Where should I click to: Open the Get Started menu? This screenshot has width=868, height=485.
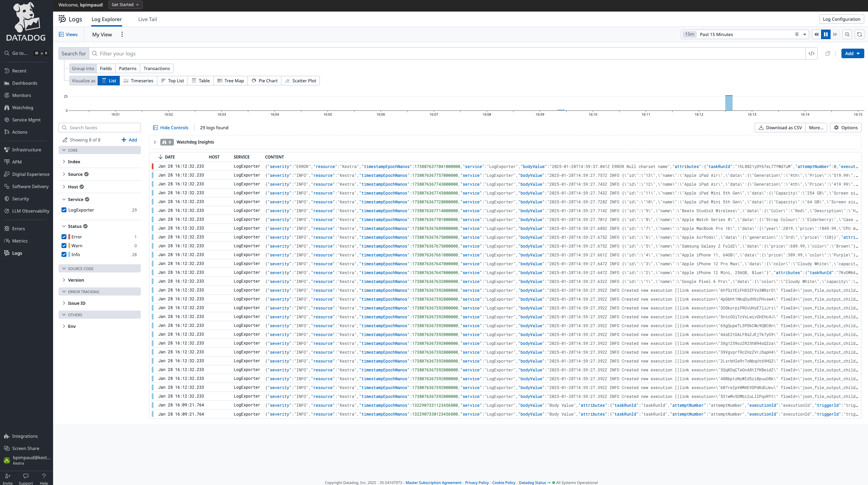[x=125, y=4]
